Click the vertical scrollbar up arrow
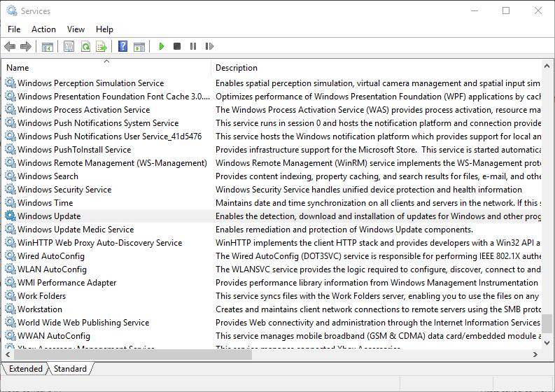 point(547,66)
